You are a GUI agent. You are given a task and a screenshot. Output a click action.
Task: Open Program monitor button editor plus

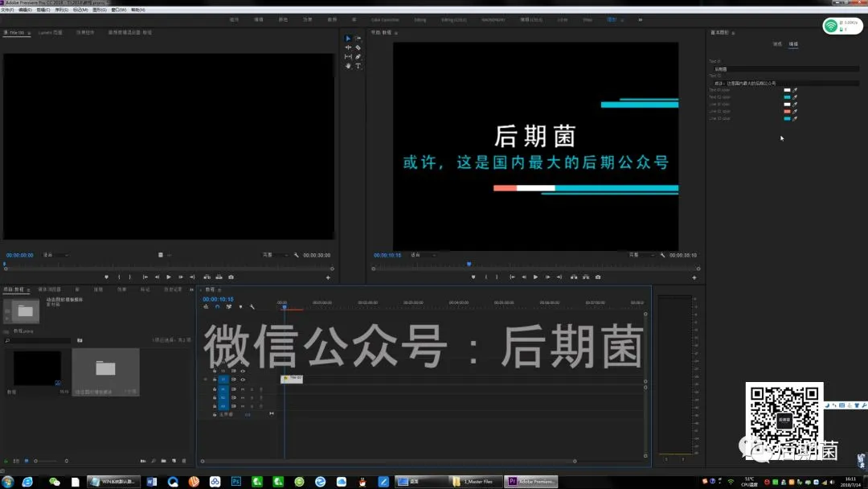(694, 277)
